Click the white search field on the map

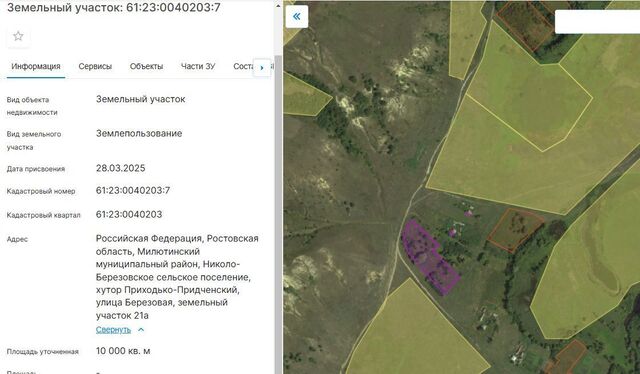point(597,22)
